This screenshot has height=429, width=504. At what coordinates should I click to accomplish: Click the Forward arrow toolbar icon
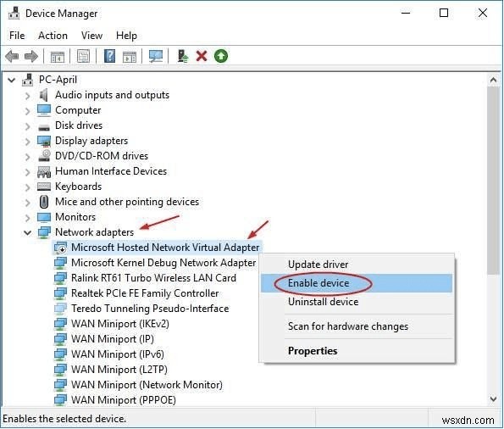[x=31, y=56]
